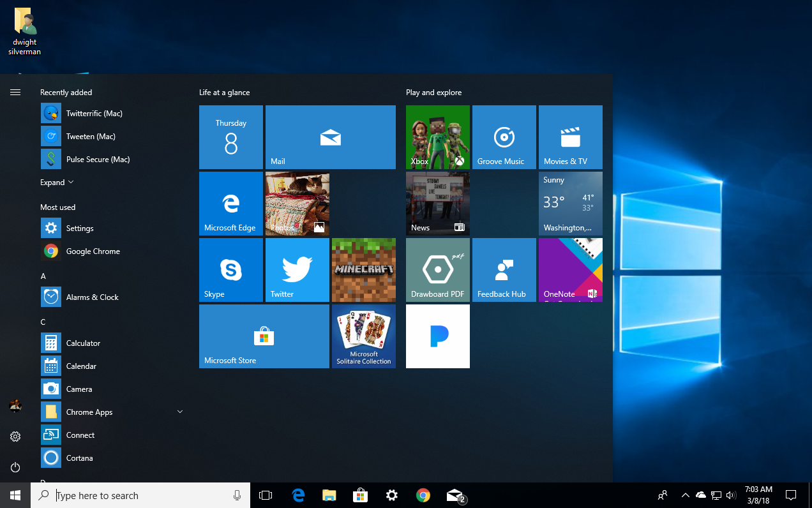Open the OneNote tile
The image size is (812, 508).
(571, 270)
